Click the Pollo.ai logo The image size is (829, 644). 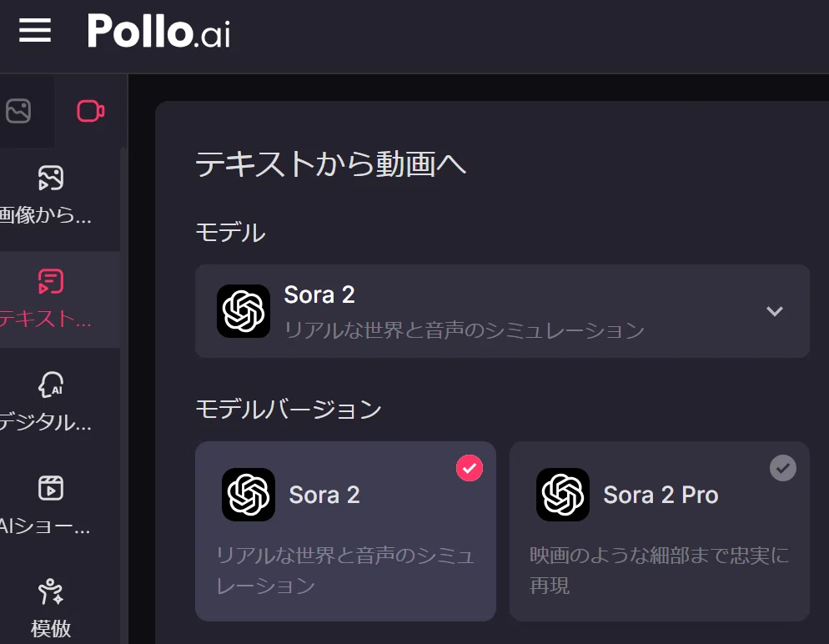pos(158,31)
